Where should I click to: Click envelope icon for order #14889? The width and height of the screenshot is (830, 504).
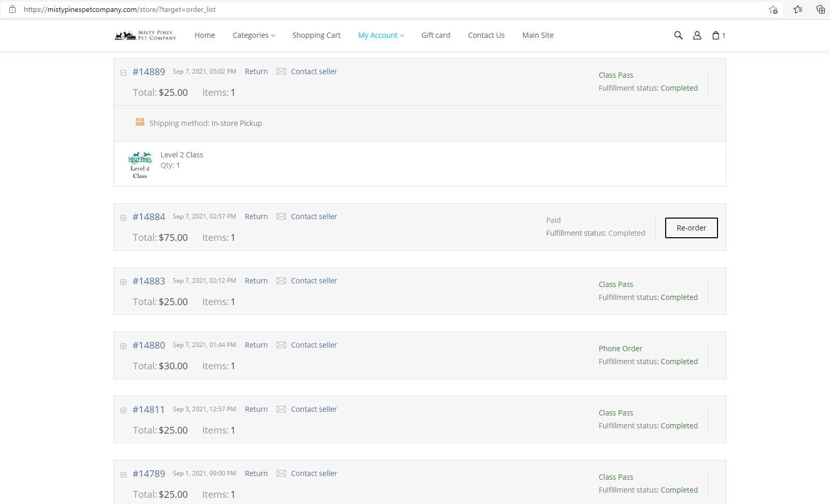pyautogui.click(x=281, y=71)
